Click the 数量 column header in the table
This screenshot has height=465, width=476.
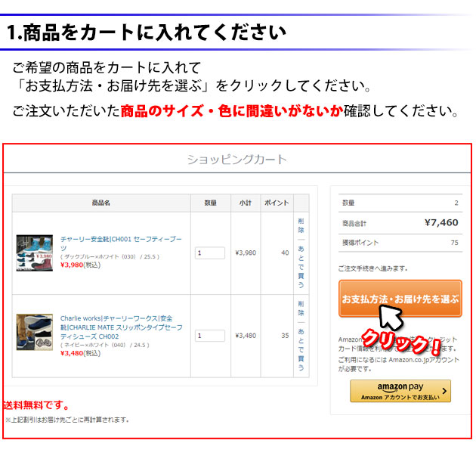(x=210, y=203)
